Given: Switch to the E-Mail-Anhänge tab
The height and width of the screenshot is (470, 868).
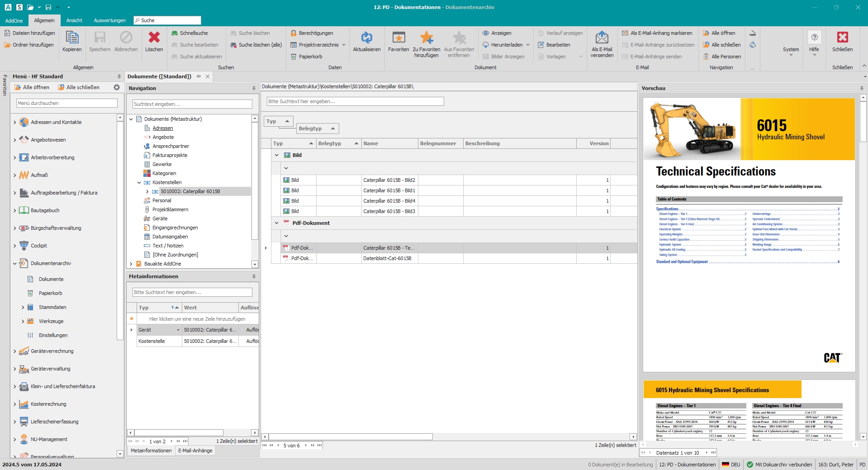Looking at the screenshot, I should pos(195,451).
